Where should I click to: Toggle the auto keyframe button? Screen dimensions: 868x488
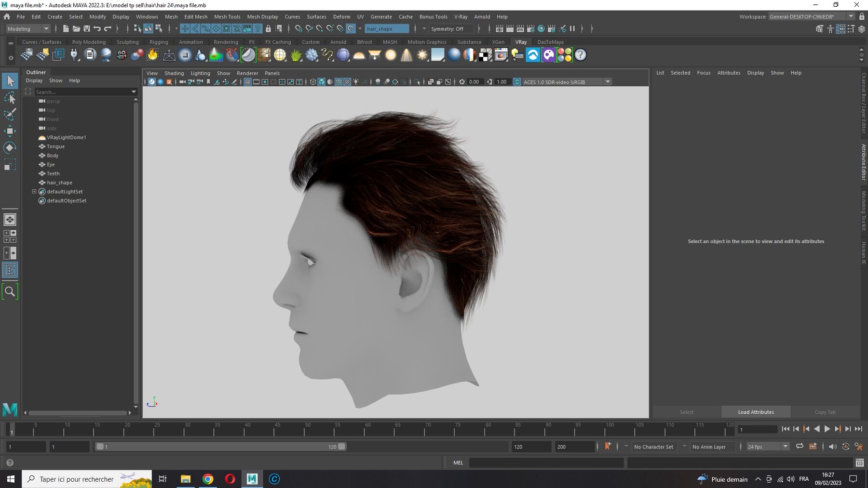(x=608, y=447)
